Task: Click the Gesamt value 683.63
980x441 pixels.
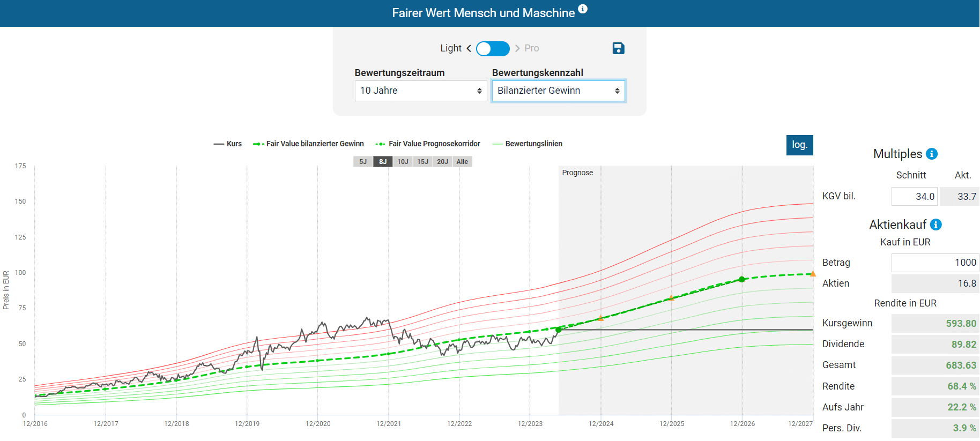Action: [x=935, y=365]
